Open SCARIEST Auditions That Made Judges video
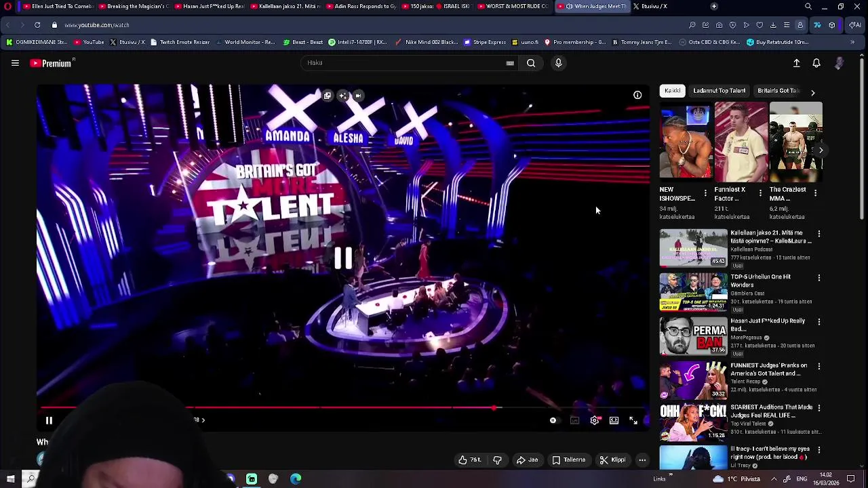This screenshot has height=488, width=868. pos(693,422)
